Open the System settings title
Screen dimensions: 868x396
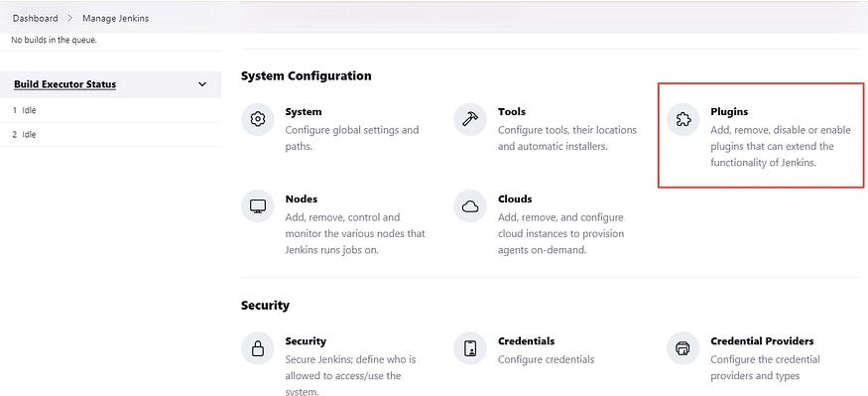click(x=304, y=111)
